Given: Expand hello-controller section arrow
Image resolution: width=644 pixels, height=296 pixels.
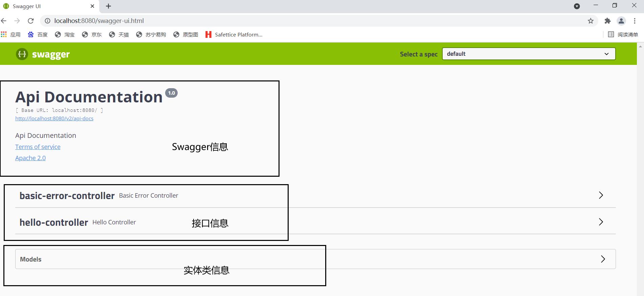Looking at the screenshot, I should click(601, 222).
